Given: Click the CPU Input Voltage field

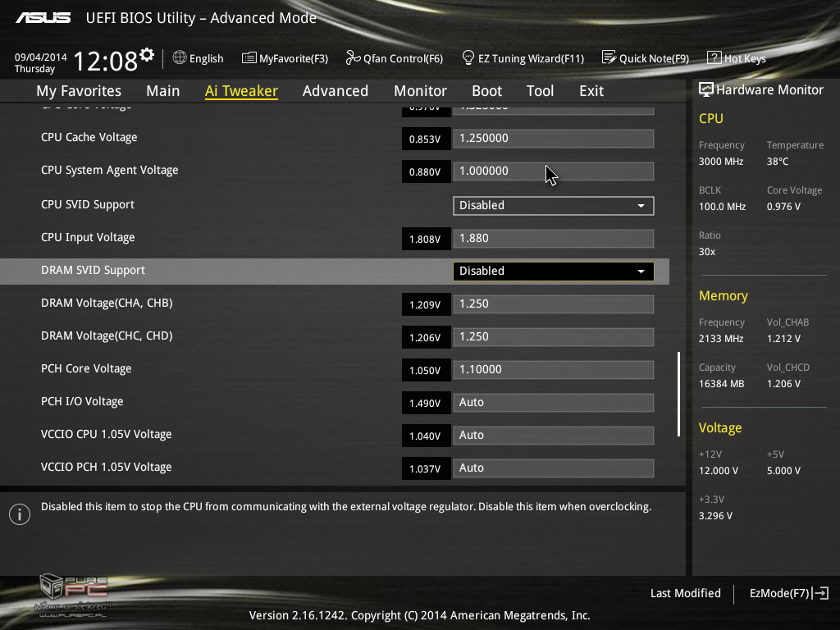Looking at the screenshot, I should (x=553, y=238).
